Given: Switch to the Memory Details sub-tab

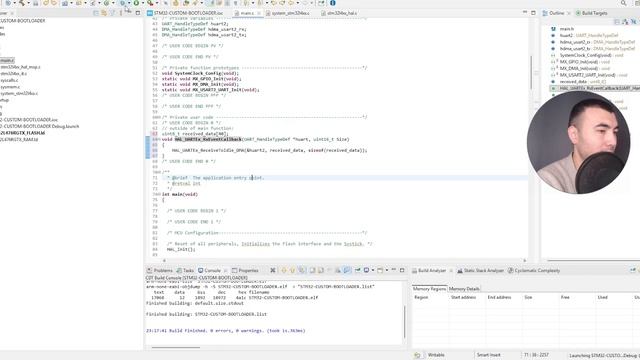Looking at the screenshot, I should (464, 289).
